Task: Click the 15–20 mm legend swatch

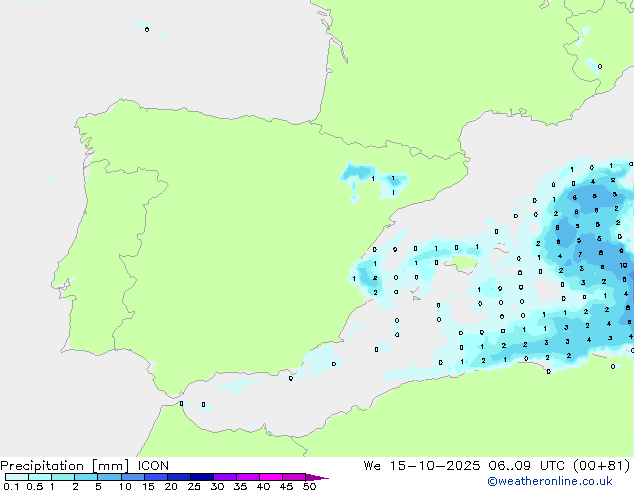Action: 156,477
